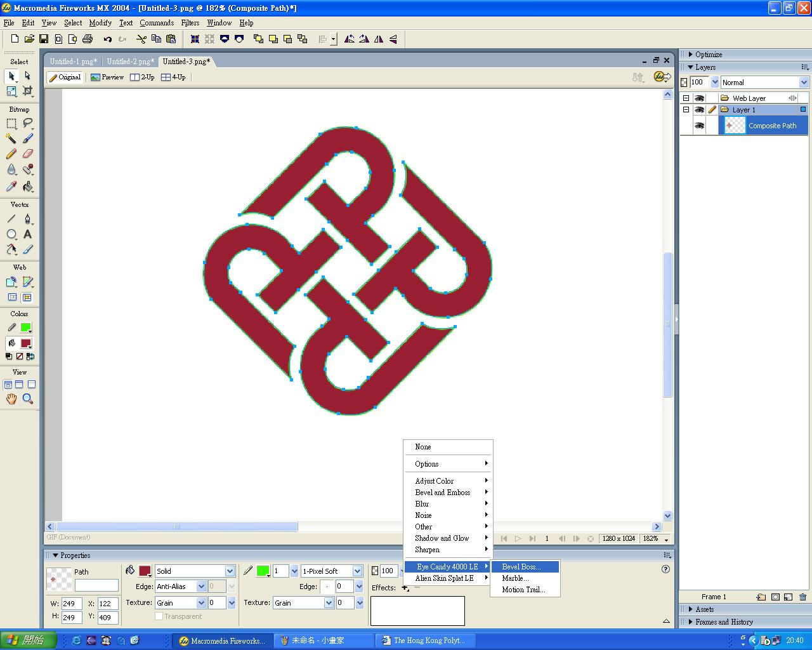Toggle visibility eye of Web Layer
This screenshot has height=650, width=812.
pyautogui.click(x=699, y=98)
